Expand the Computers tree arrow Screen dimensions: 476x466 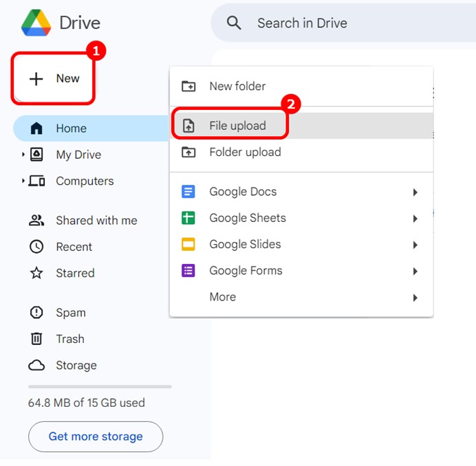(x=23, y=181)
